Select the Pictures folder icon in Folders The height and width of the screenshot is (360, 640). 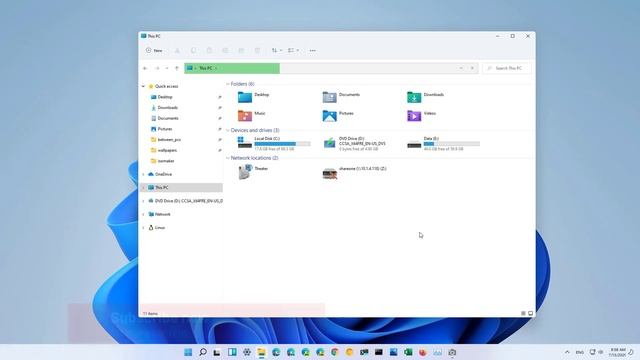[329, 116]
